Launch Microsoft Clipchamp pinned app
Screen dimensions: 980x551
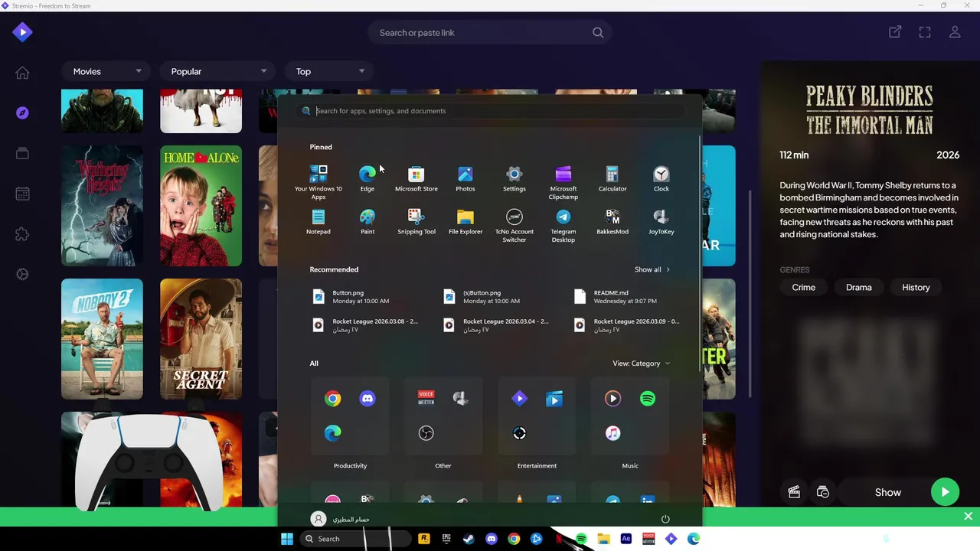(563, 182)
